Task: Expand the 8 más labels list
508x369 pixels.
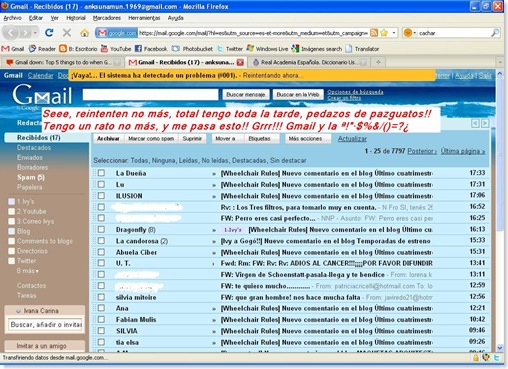Action: [28, 271]
